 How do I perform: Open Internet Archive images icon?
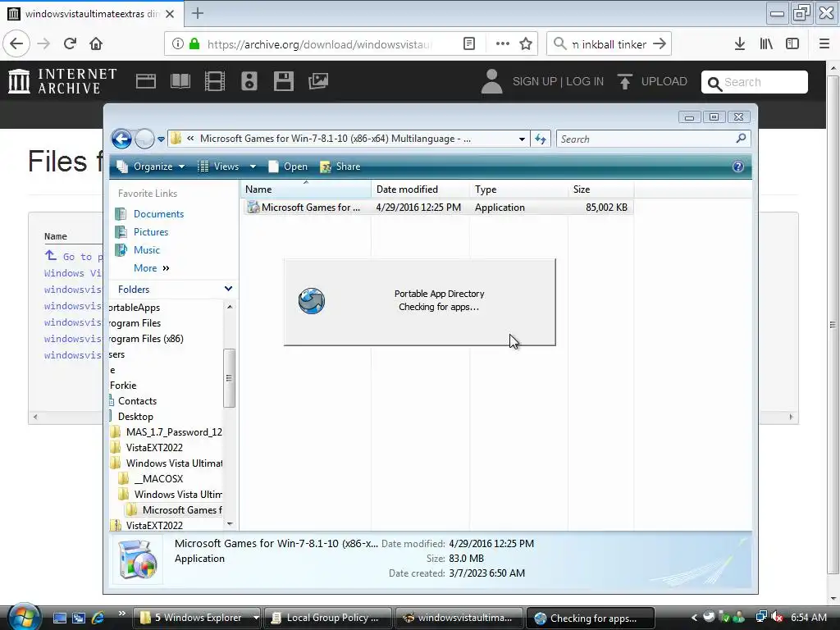318,81
